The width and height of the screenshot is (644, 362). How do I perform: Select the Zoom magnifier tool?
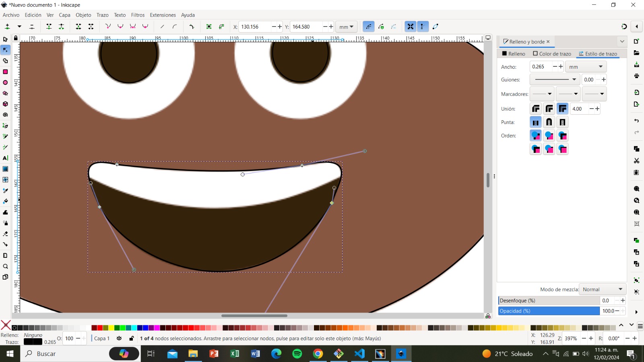5,266
